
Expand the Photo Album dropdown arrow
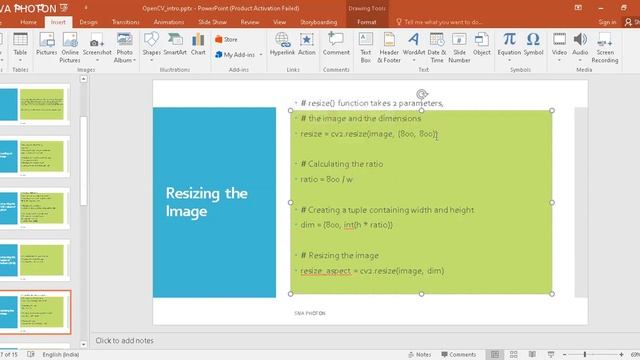tap(134, 60)
